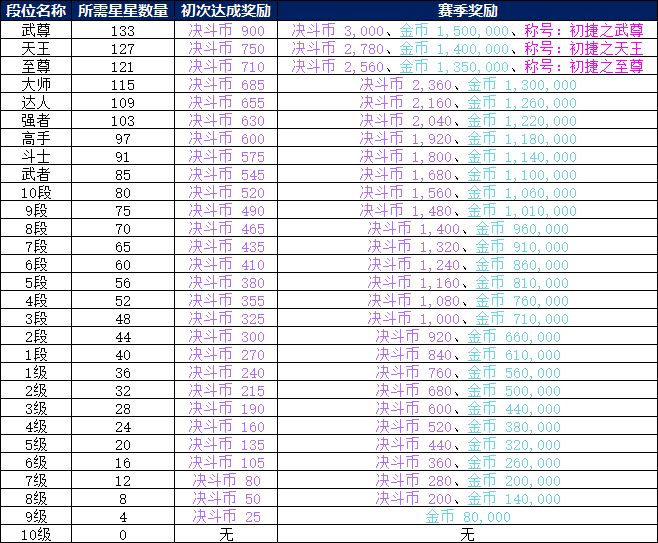Viewport: 658px width, 543px height.
Task: Click star count 133 cell
Action: [x=123, y=30]
